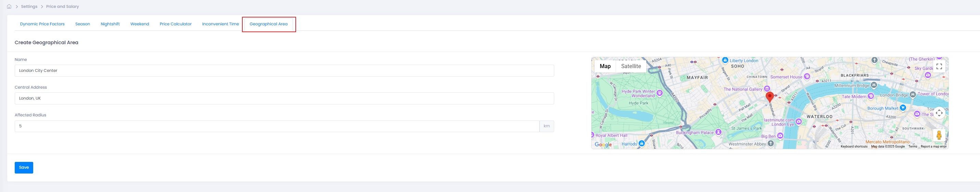The image size is (980, 192).
Task: Switch map to Satellite view
Action: point(631,66)
